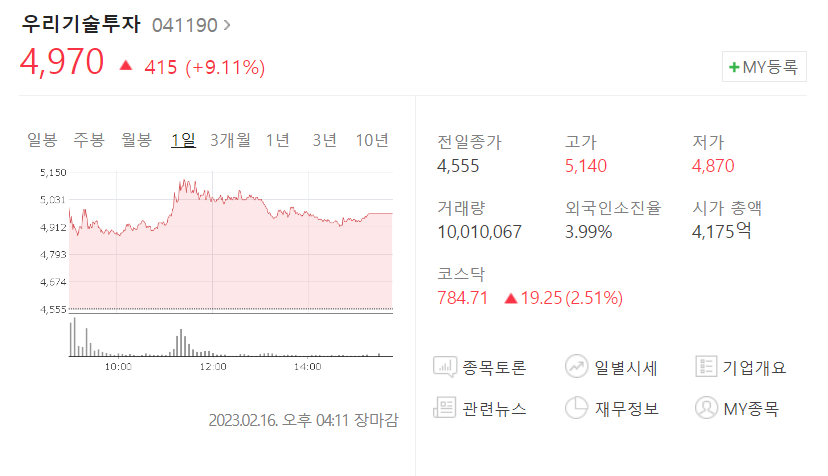Click the 일별시세 chart icon
828x476 pixels.
tap(576, 366)
